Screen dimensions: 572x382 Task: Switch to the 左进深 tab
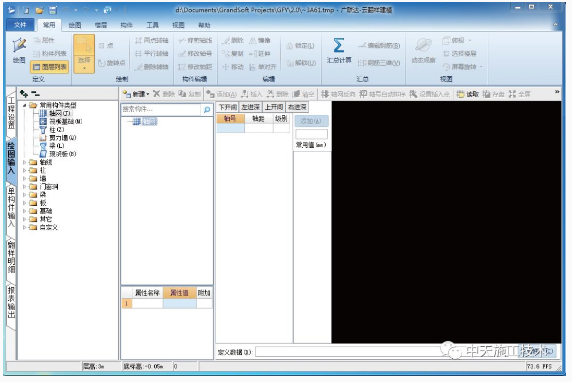[251, 107]
